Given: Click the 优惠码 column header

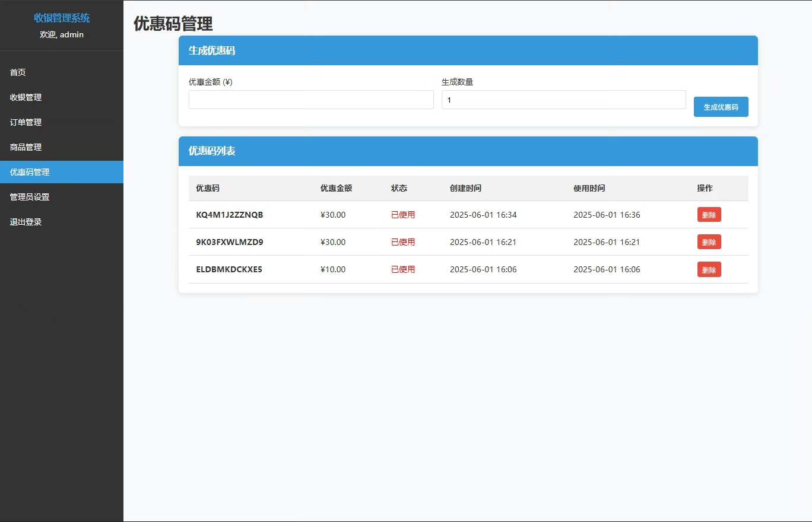Looking at the screenshot, I should (x=208, y=188).
